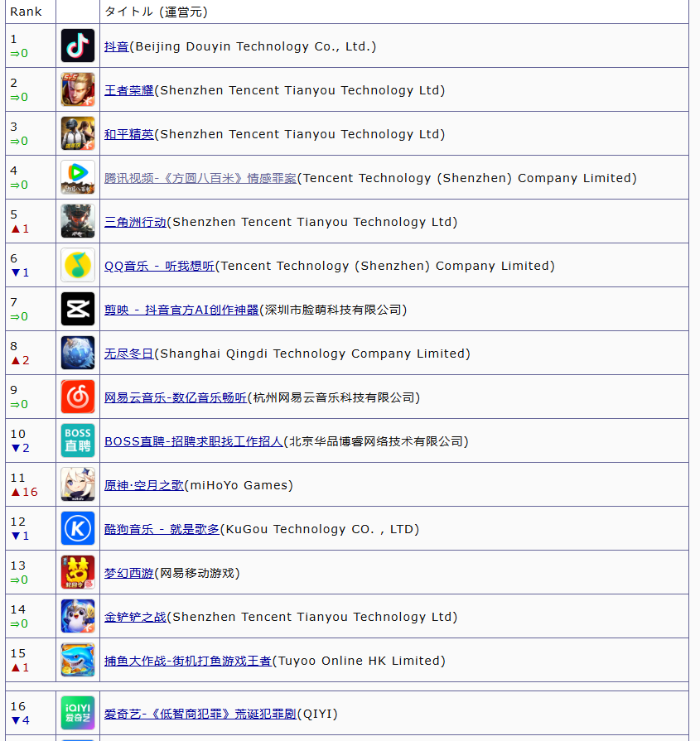Click the 北京华品博睿网络技术有限公司 publisher text
This screenshot has height=741, width=700.
[x=376, y=441]
